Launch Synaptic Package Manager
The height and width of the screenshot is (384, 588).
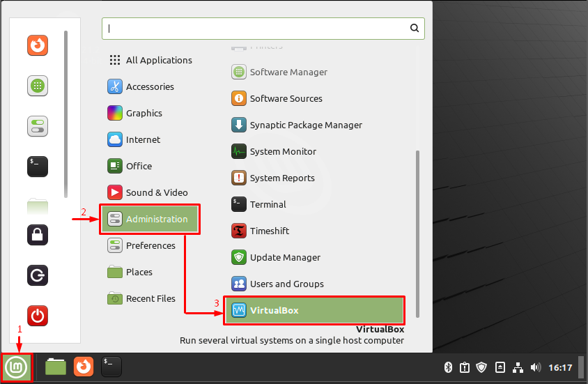(314, 125)
